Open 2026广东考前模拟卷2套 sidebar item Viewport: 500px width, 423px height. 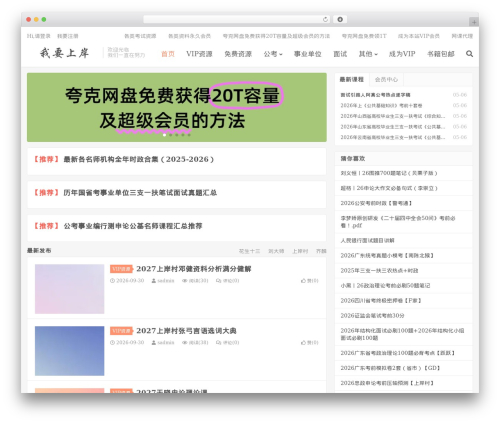390,368
